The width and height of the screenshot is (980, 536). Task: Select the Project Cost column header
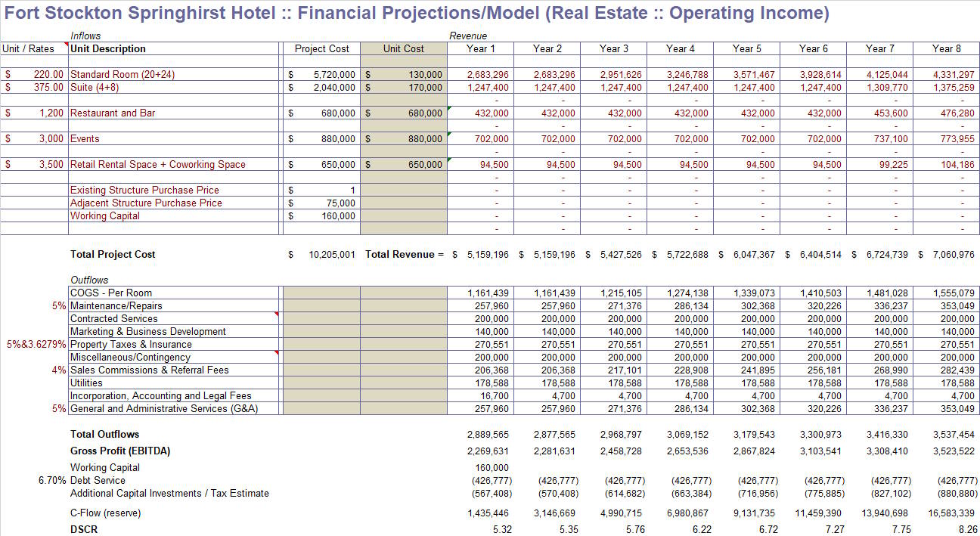click(321, 48)
